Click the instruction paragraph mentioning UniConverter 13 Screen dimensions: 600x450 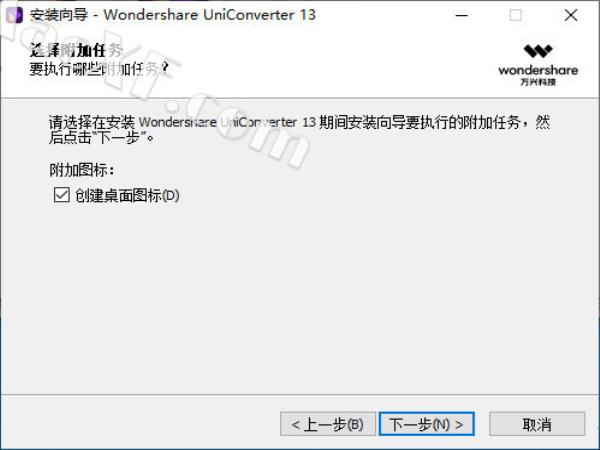(299, 129)
